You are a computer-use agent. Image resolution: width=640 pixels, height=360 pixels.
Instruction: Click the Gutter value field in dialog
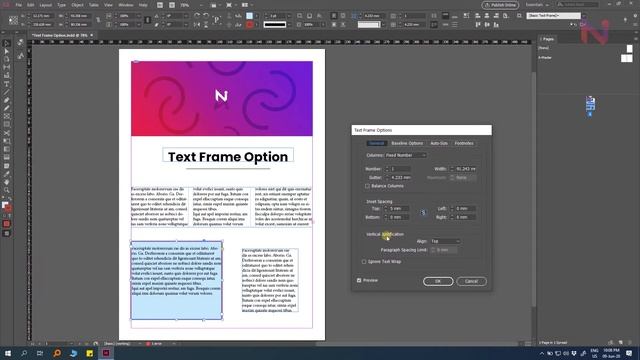pyautogui.click(x=400, y=178)
